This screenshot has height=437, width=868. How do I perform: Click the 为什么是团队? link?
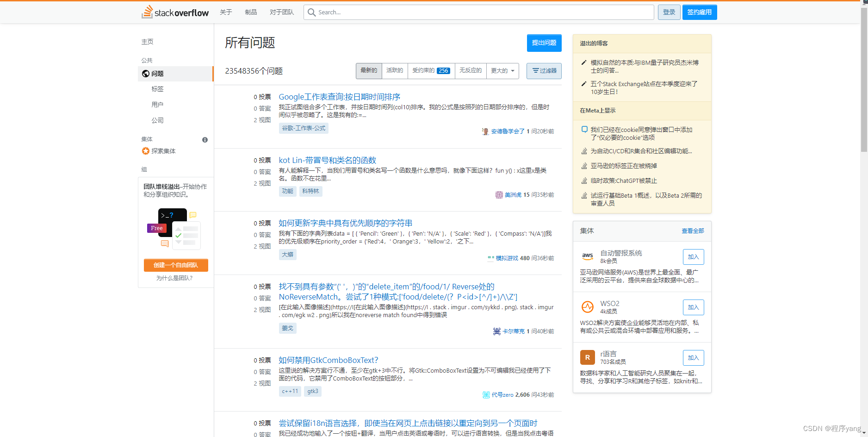tap(174, 278)
